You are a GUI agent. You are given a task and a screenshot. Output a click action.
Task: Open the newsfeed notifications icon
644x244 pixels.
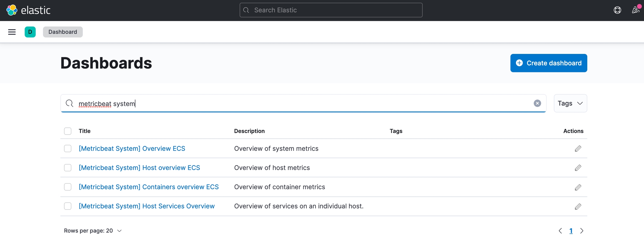point(636,10)
